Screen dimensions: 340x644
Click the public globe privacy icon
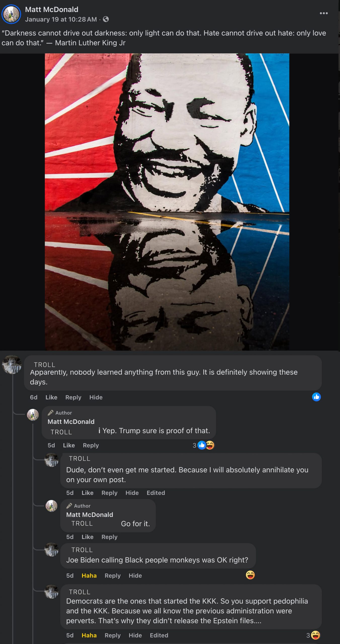pos(106,19)
